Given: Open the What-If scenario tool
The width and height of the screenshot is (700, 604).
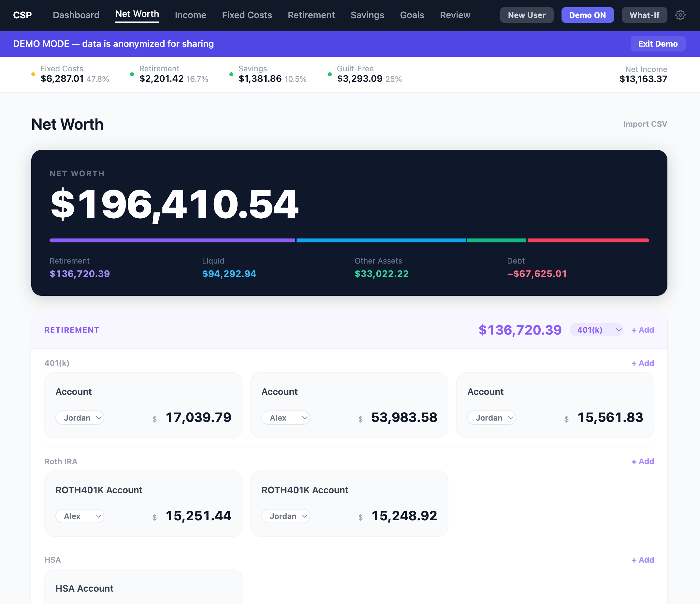Looking at the screenshot, I should tap(644, 15).
